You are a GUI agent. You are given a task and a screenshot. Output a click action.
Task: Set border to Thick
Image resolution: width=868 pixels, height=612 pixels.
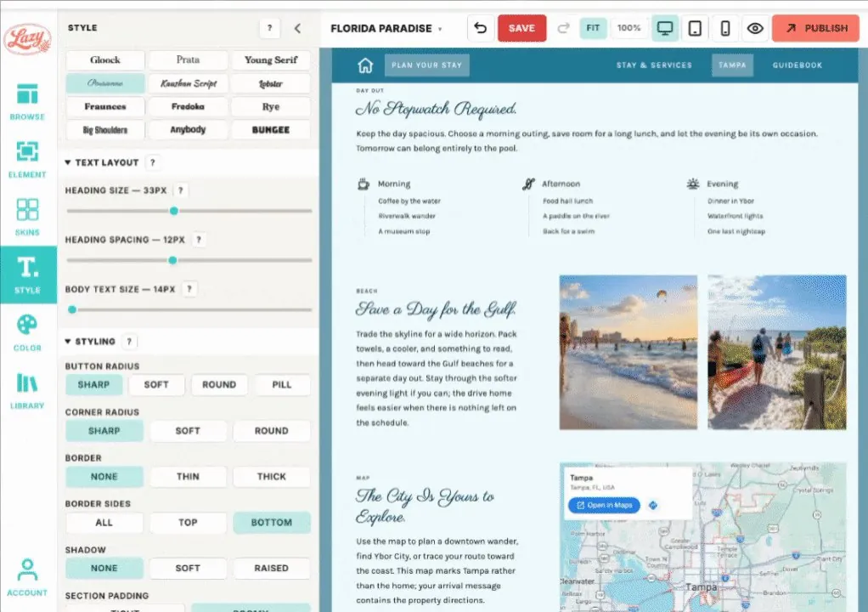click(271, 476)
